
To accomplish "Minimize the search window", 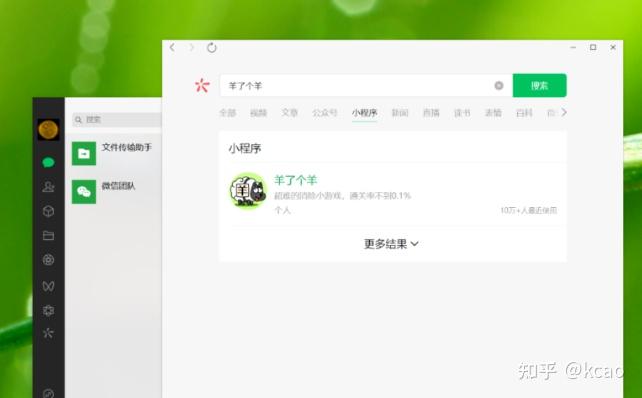I will coord(573,47).
